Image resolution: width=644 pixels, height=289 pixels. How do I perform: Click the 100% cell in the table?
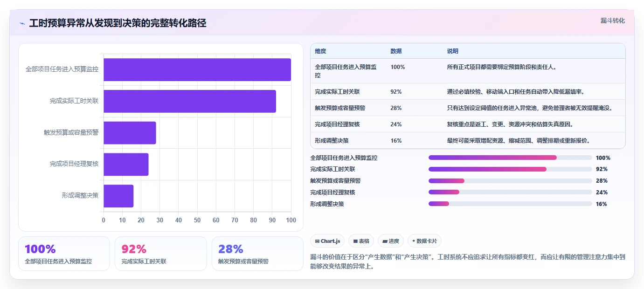click(397, 67)
